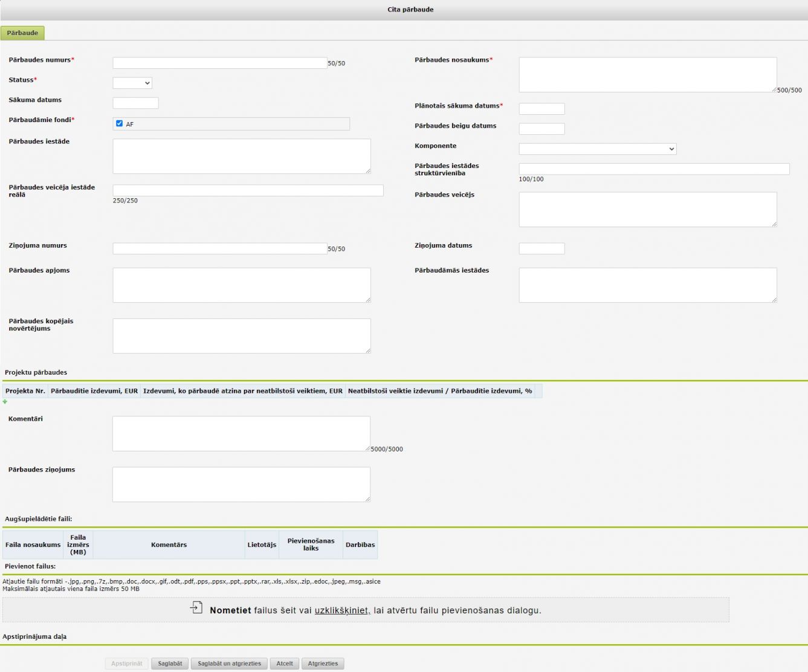Click the green plus add-row icon
808x672 pixels.
click(x=5, y=402)
